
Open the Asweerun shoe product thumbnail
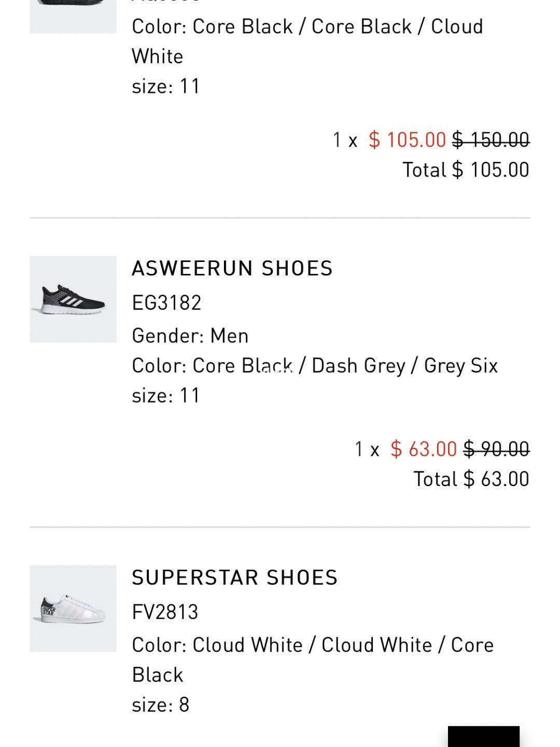coord(73,299)
